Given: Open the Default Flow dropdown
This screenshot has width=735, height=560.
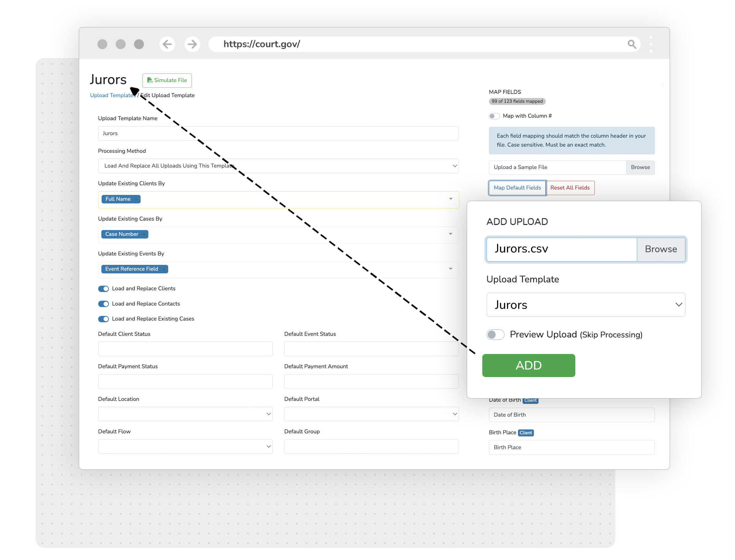Looking at the screenshot, I should [185, 446].
